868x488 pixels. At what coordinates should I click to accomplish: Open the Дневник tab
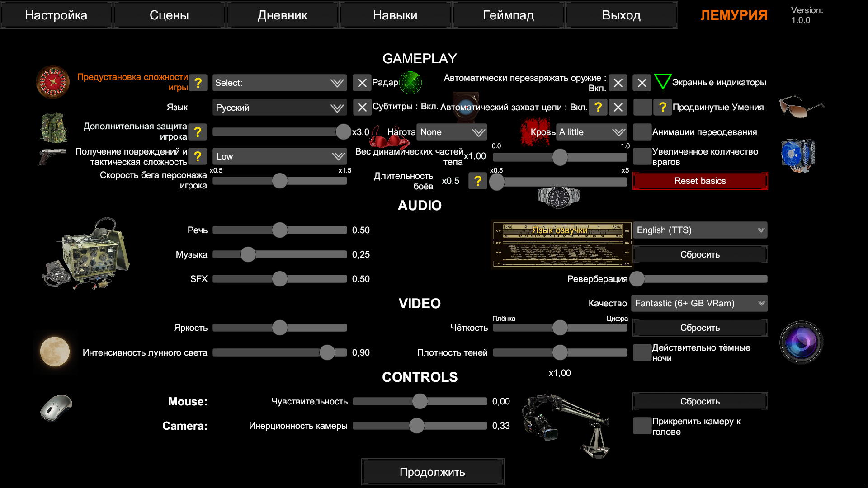282,15
